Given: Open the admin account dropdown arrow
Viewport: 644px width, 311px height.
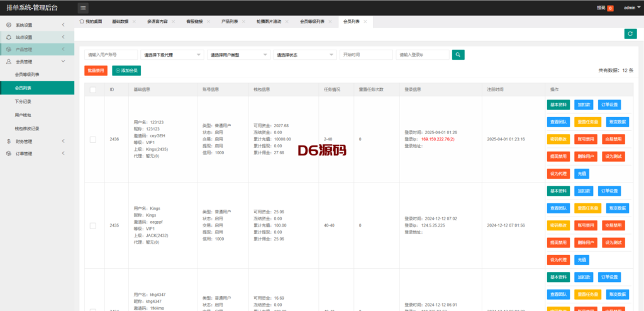Looking at the screenshot, I should [639, 8].
